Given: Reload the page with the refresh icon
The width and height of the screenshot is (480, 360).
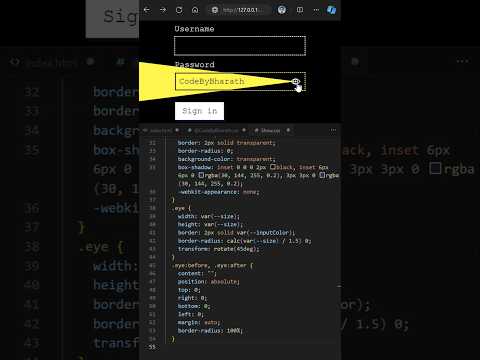Looking at the screenshot, I should coord(179,10).
